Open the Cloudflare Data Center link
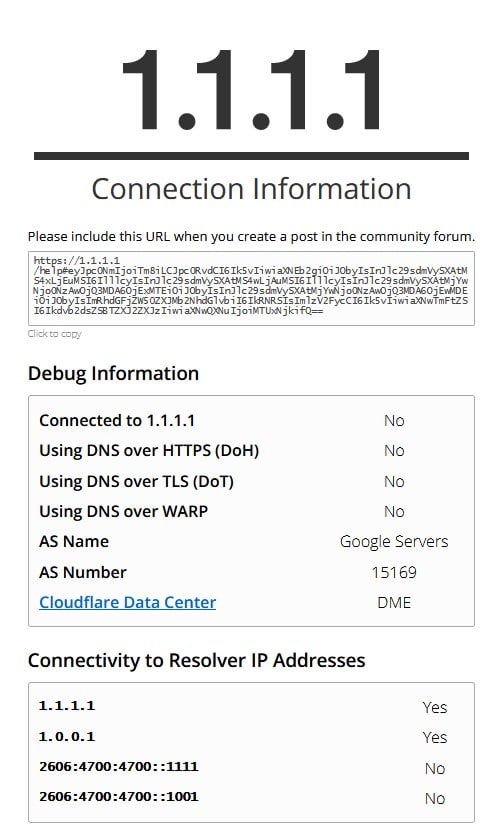 pyautogui.click(x=127, y=602)
